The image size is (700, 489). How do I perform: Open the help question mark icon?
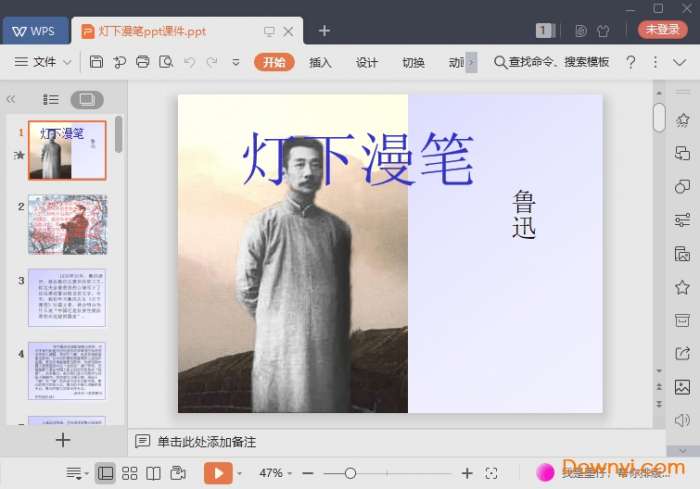tap(630, 62)
